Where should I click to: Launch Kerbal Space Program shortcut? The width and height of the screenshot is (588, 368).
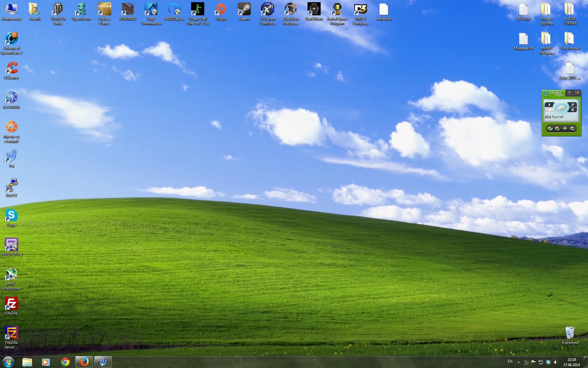pyautogui.click(x=337, y=14)
